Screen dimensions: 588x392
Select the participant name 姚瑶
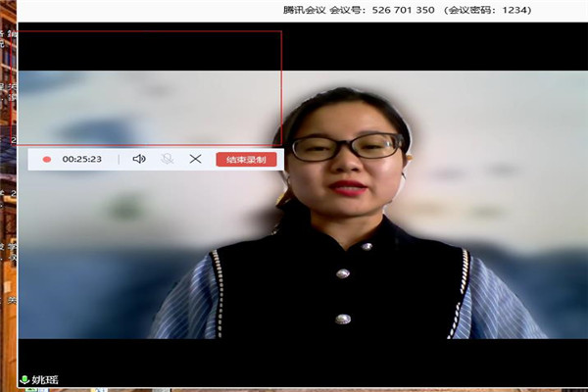[45, 378]
